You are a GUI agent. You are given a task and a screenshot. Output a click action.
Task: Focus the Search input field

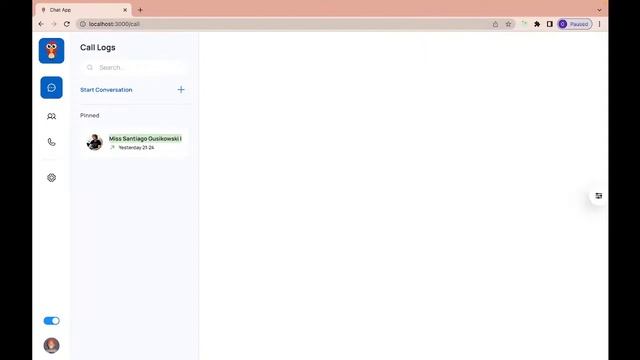[x=133, y=67]
